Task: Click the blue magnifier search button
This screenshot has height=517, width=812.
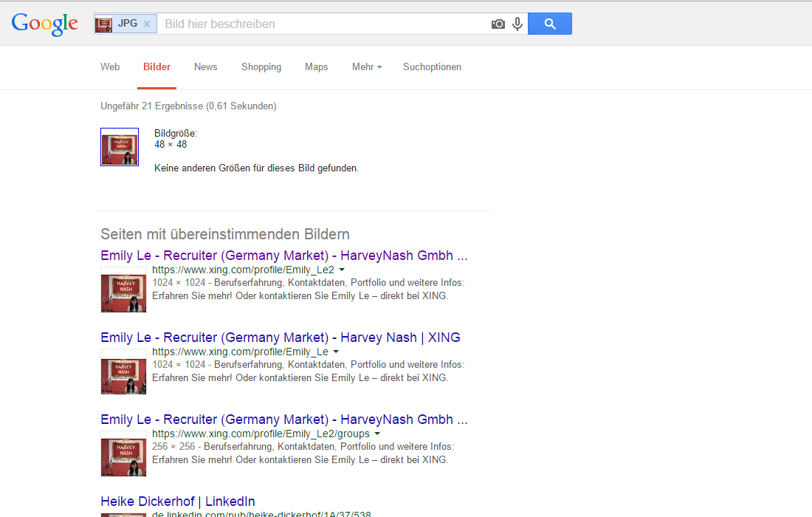Action: coord(550,24)
